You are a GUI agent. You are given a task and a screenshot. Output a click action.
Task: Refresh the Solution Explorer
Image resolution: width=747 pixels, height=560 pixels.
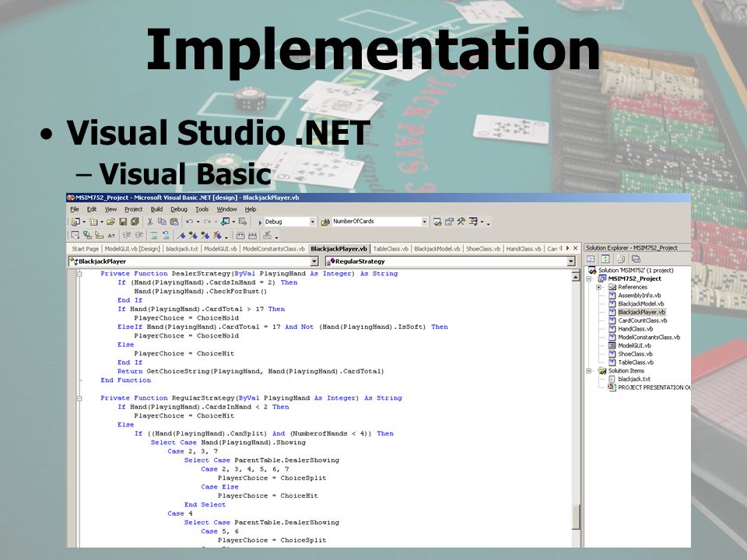[x=605, y=259]
